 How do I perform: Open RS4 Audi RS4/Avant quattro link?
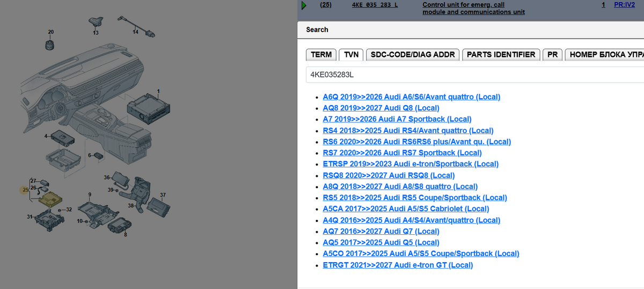click(x=408, y=130)
